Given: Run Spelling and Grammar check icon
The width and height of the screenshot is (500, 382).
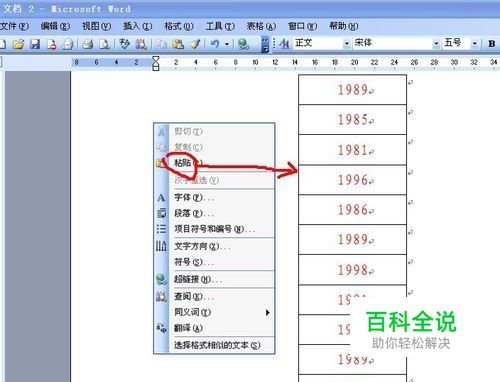Looking at the screenshot, I should coord(124,44).
